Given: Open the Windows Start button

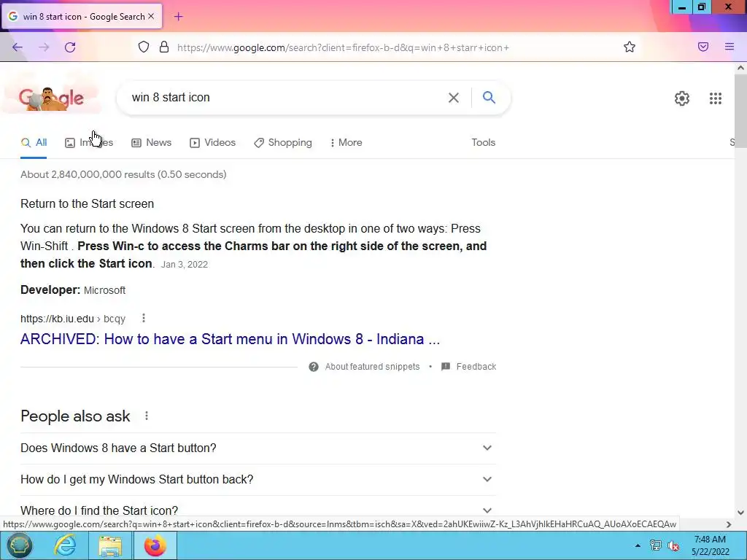Looking at the screenshot, I should 19,545.
